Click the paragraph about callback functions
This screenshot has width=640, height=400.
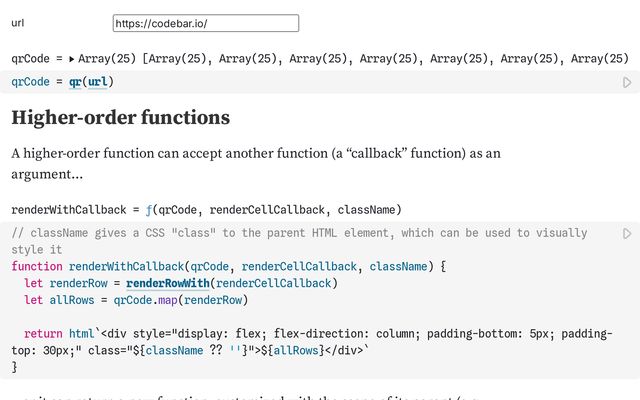pos(256,164)
